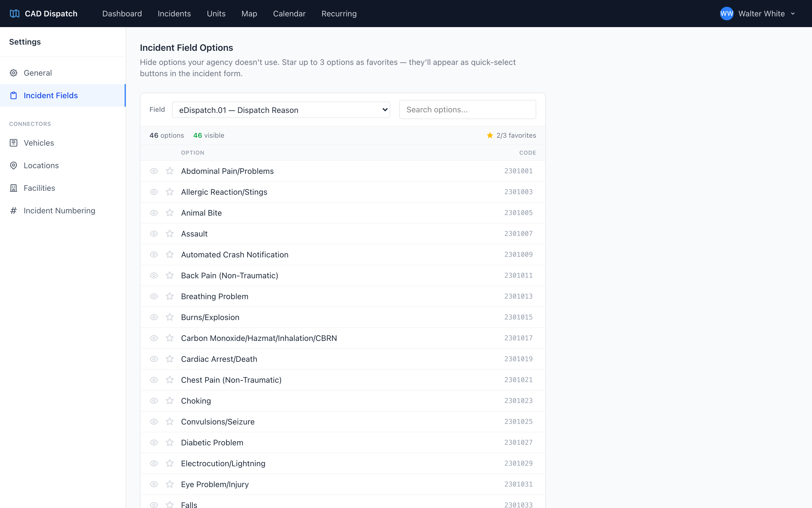Open Incident Numbering settings

pyautogui.click(x=63, y=210)
